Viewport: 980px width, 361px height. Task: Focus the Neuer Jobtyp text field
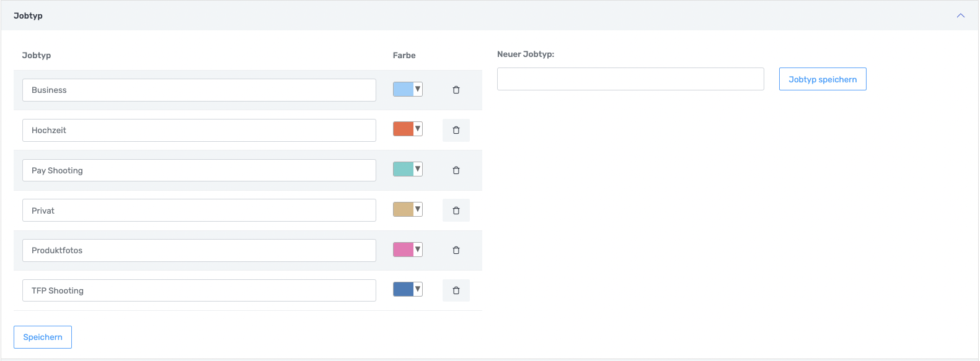click(x=630, y=79)
